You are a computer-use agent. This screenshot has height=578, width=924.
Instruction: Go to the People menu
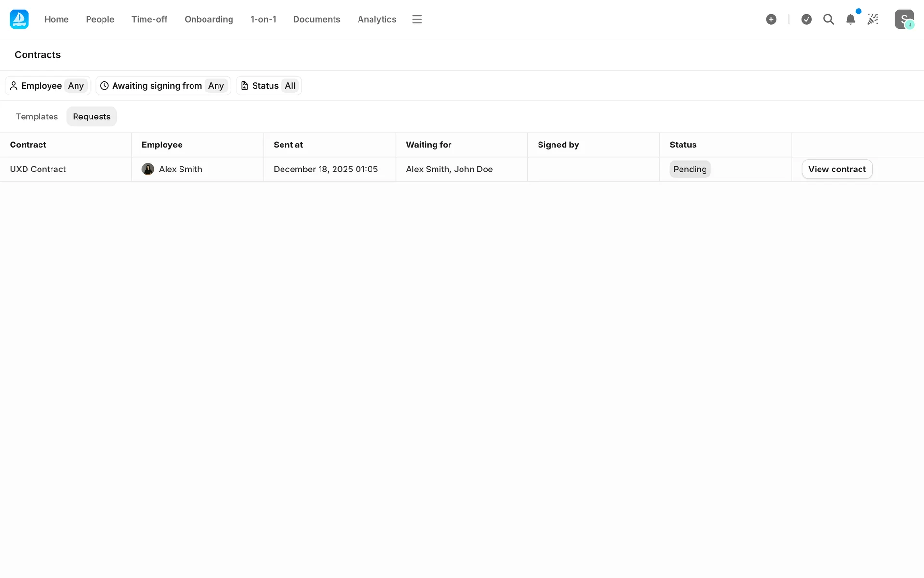[x=100, y=19]
